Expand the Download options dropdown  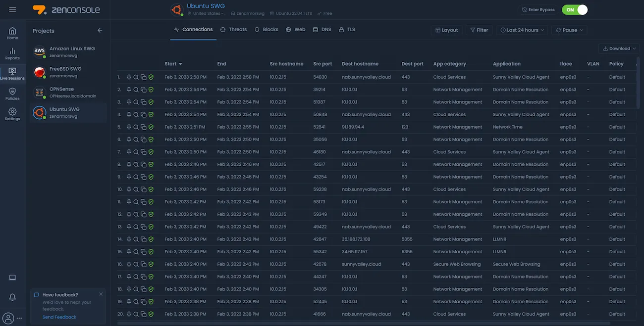(619, 48)
